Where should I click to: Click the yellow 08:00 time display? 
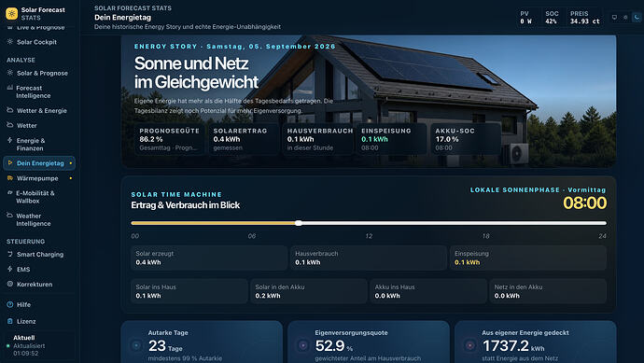tap(584, 202)
